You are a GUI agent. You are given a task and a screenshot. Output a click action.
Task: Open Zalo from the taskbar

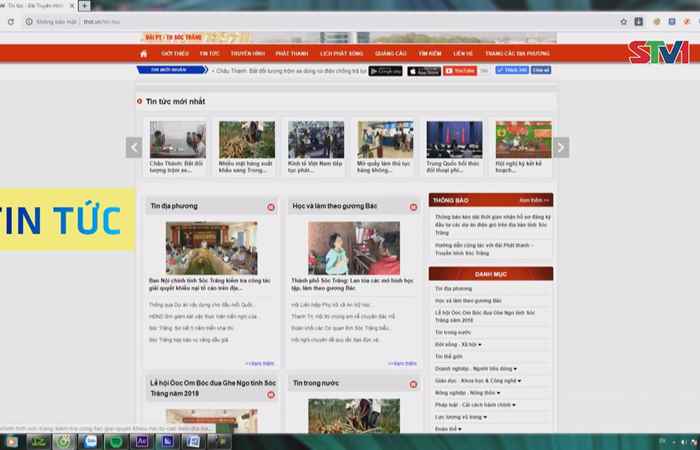point(91,442)
